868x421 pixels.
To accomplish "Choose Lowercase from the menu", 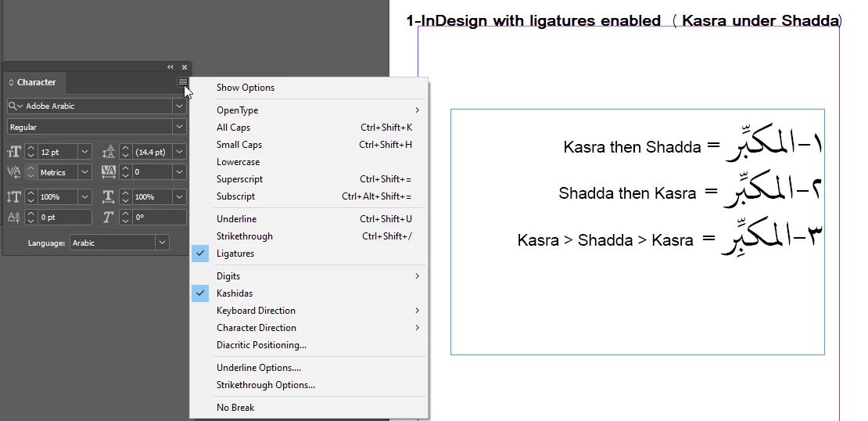I will click(x=309, y=162).
